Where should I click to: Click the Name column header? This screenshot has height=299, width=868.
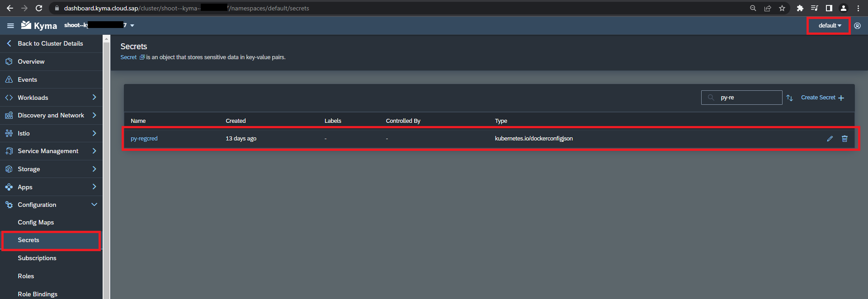138,121
